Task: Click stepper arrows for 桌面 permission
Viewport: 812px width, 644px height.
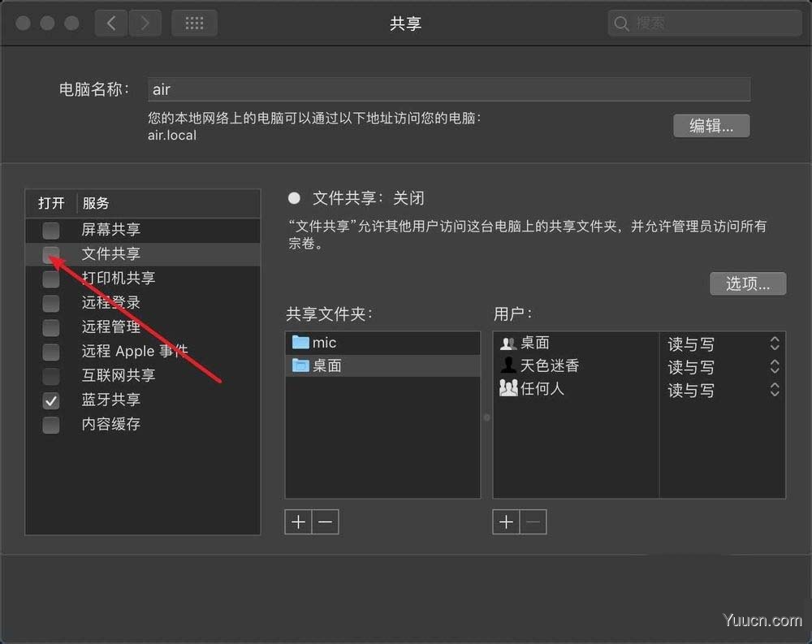Action: pyautogui.click(x=775, y=344)
